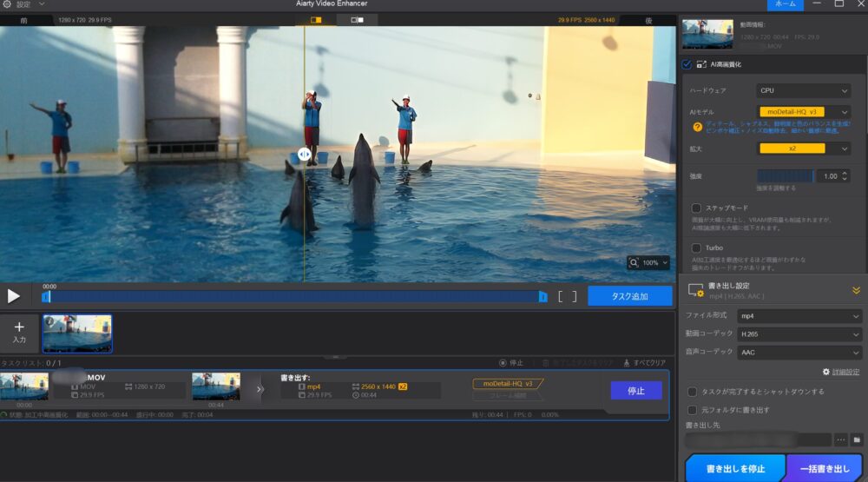The height and width of the screenshot is (482, 868).
Task: Click the three-dots browse path button
Action: coord(840,440)
